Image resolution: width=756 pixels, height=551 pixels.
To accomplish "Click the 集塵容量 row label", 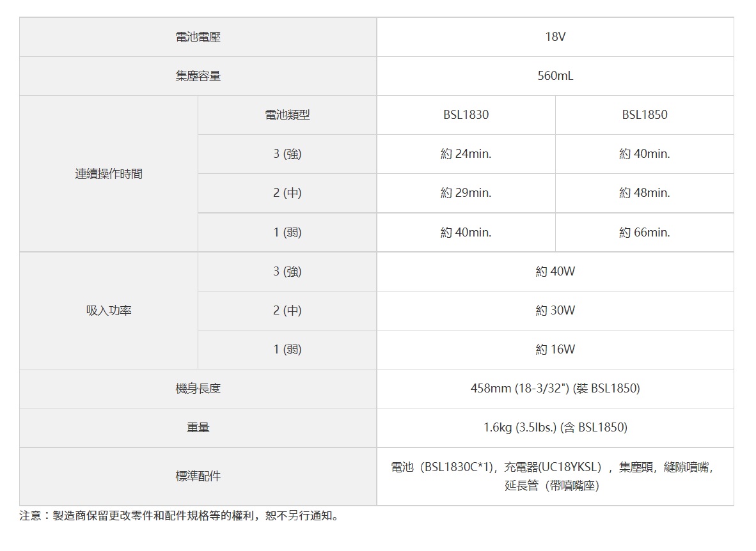I will [198, 76].
